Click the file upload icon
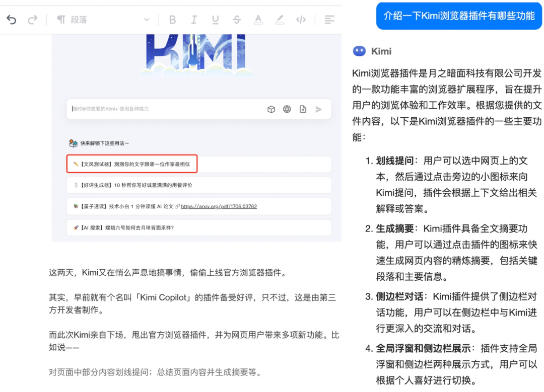 pos(303,109)
